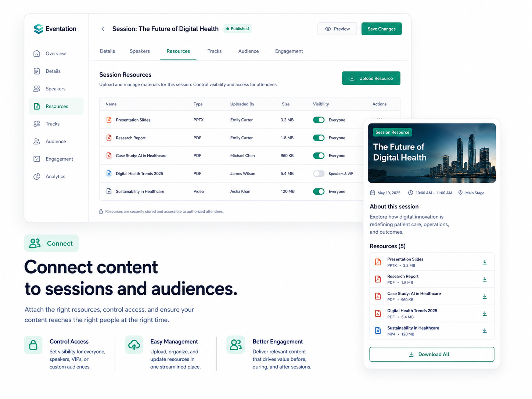Toggle visibility for Sustainability in Healthcare
This screenshot has width=532, height=399.
pyautogui.click(x=319, y=191)
